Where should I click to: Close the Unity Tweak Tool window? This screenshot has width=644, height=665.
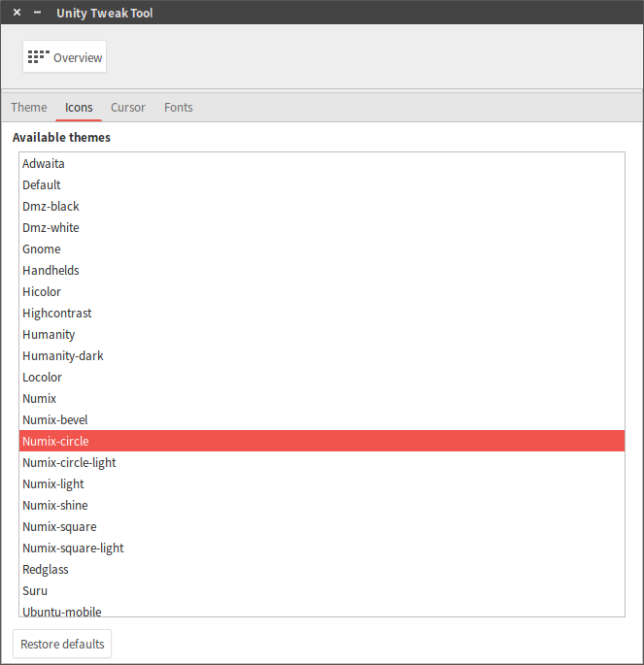pos(17,13)
